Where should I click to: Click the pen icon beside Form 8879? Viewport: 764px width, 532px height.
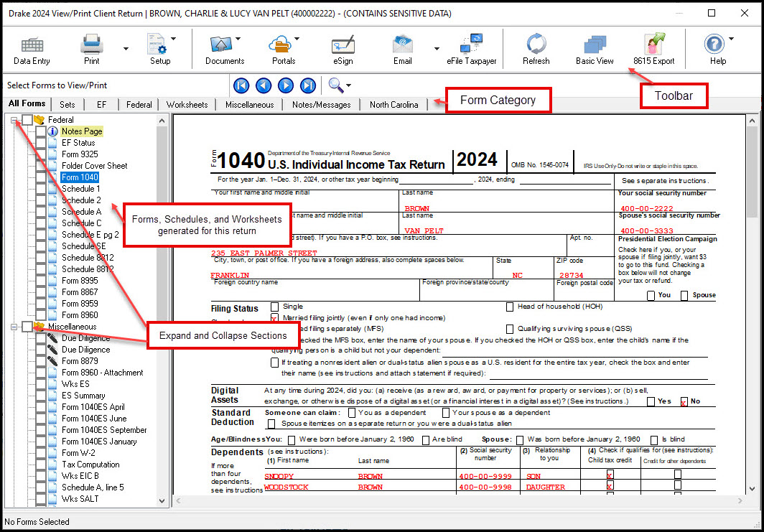tap(53, 361)
